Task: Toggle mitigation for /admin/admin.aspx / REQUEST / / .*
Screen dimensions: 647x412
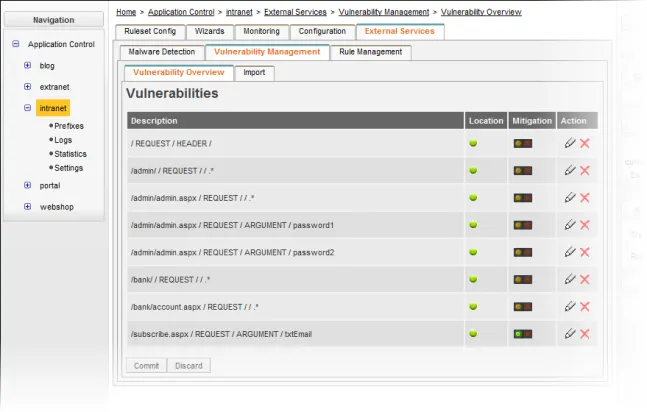Action: (523, 198)
